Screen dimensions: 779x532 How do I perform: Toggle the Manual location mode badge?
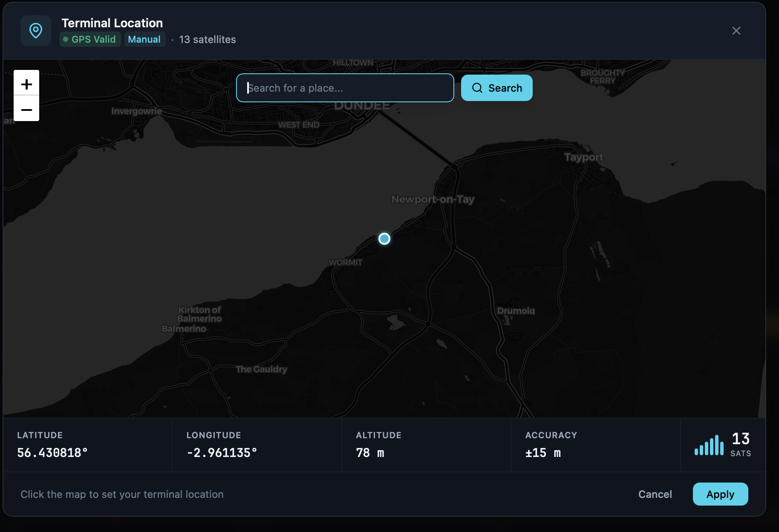coord(145,39)
